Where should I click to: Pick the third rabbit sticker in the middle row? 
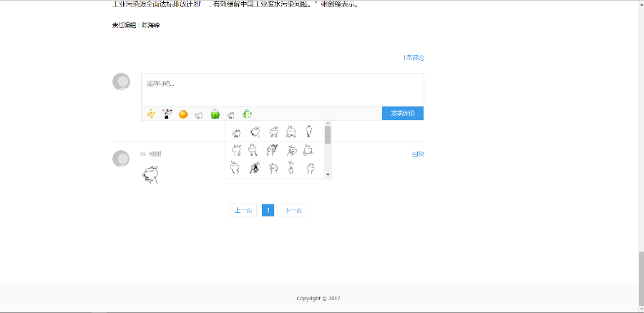[273, 150]
